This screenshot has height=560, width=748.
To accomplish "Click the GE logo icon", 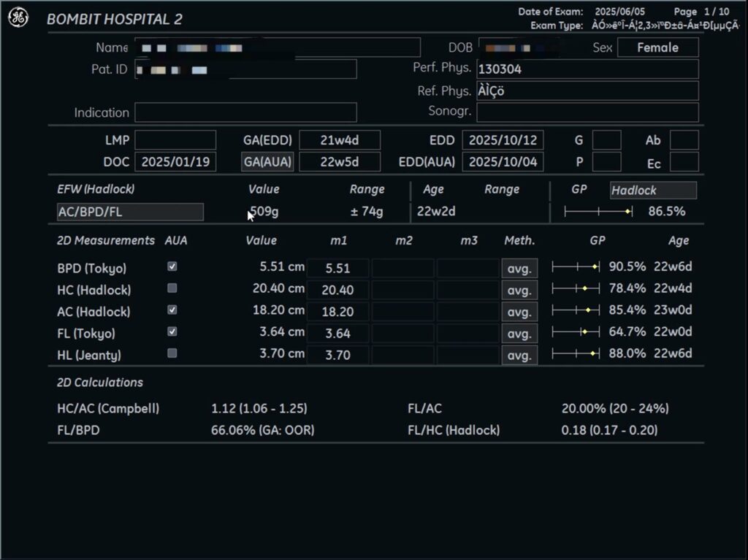I will [x=18, y=18].
